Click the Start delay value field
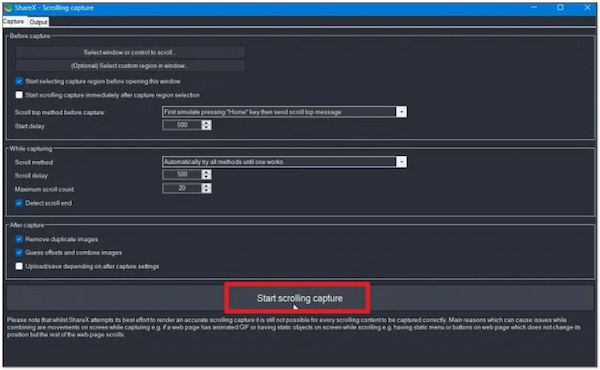The width and height of the screenshot is (600, 370). [182, 125]
